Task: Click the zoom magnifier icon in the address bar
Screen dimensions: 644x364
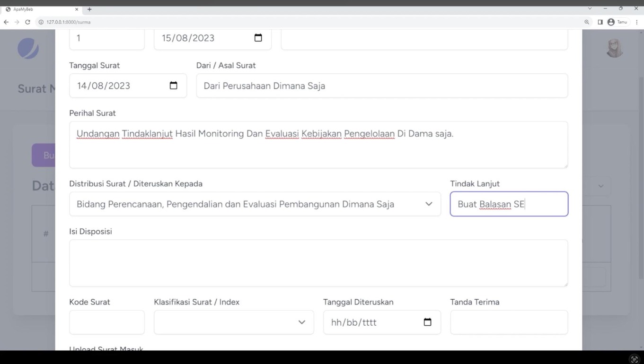Action: (x=587, y=22)
